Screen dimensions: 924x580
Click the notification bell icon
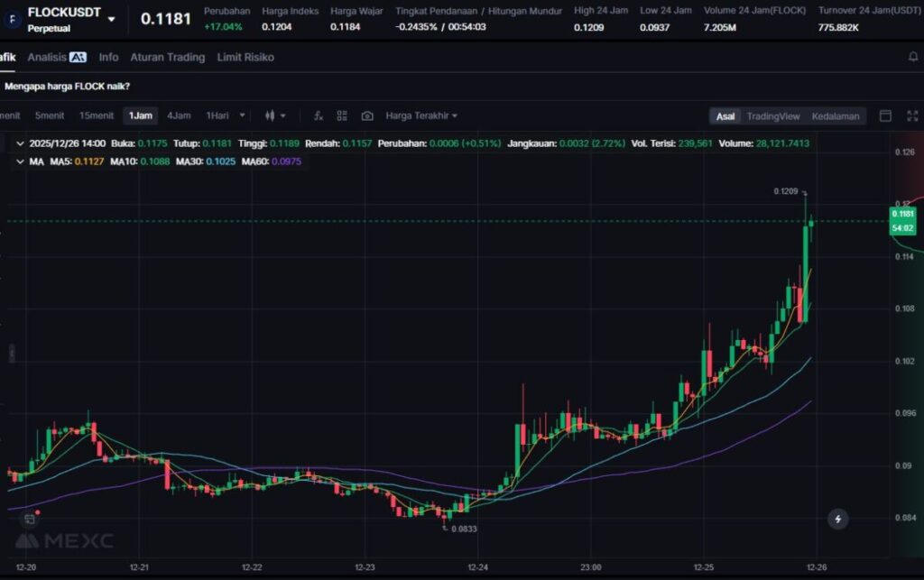912,57
